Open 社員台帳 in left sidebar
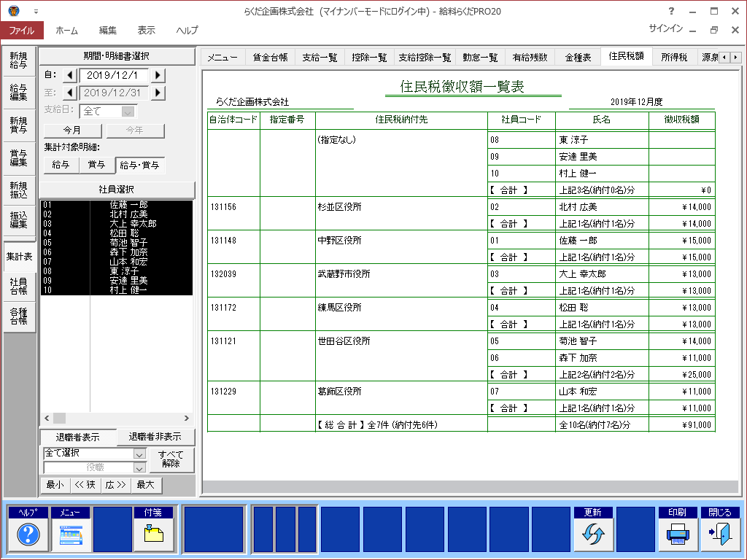Image resolution: width=747 pixels, height=560 pixels. (x=18, y=286)
